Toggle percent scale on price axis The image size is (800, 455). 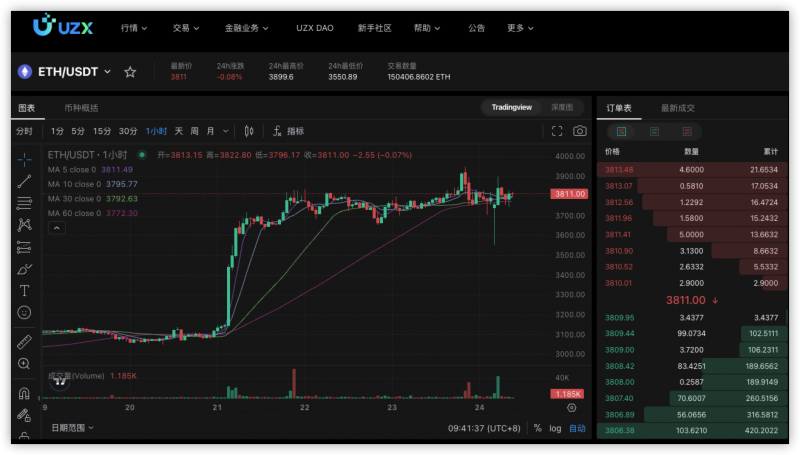click(x=537, y=428)
